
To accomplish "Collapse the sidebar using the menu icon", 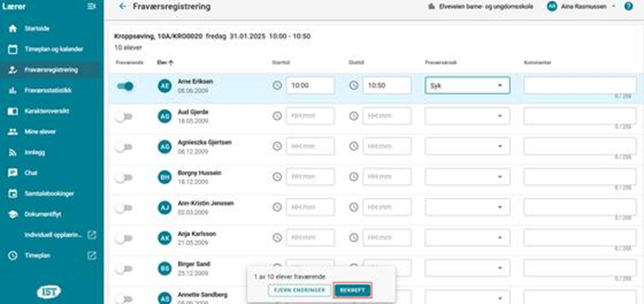I will pos(91,7).
